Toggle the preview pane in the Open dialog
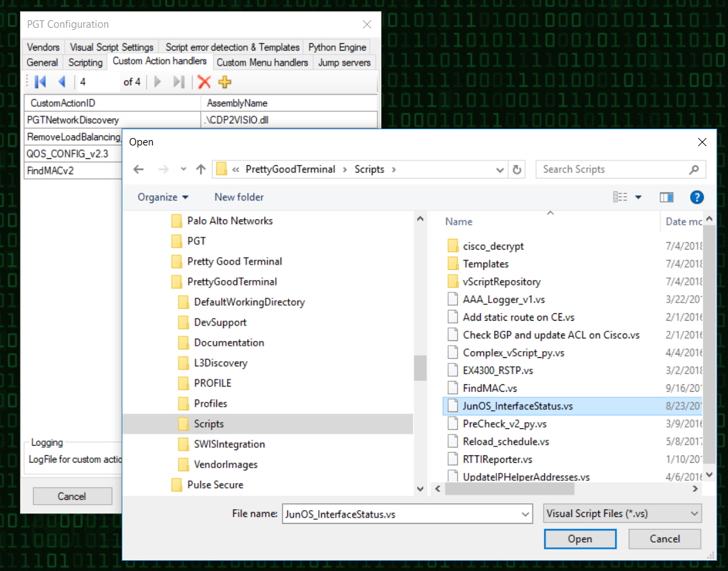Screen dimensions: 728x571 pyautogui.click(x=666, y=197)
